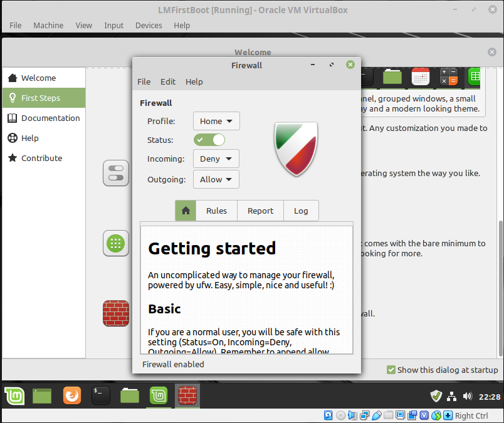The height and width of the screenshot is (423, 504).
Task: Click the taskbar clock showing 22:28
Action: (x=490, y=397)
